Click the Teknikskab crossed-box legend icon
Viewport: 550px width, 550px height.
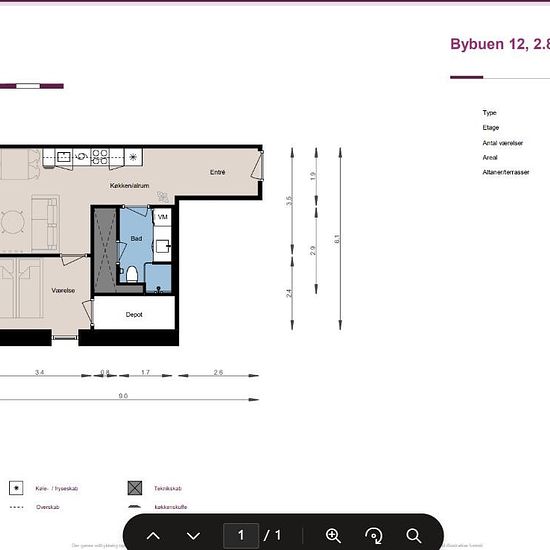point(135,488)
